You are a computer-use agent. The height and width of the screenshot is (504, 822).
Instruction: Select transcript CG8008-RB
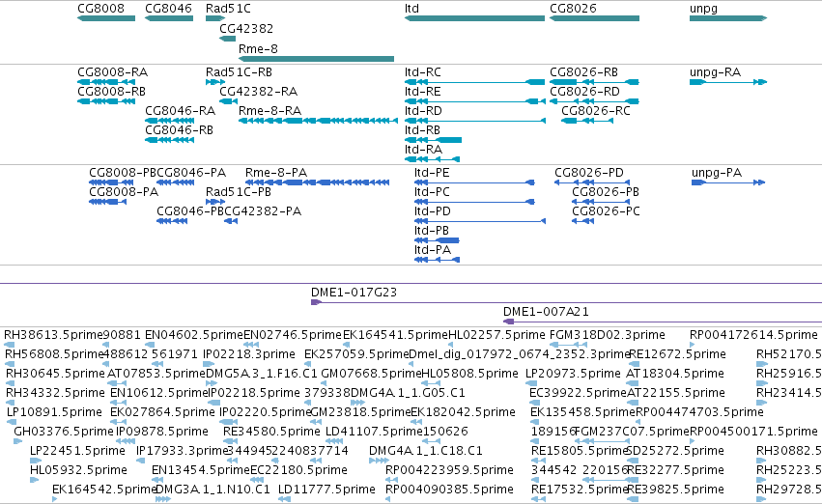pos(106,101)
